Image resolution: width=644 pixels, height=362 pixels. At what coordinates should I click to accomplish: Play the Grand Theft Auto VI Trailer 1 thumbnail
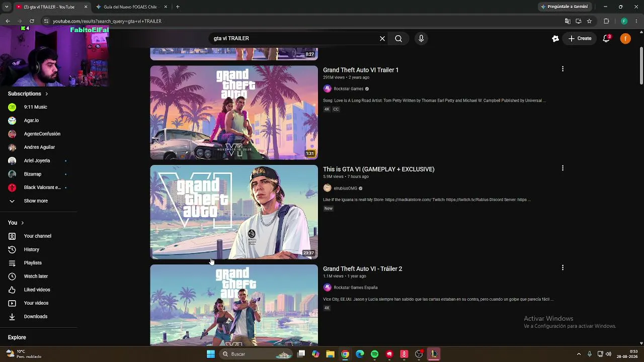(x=234, y=113)
